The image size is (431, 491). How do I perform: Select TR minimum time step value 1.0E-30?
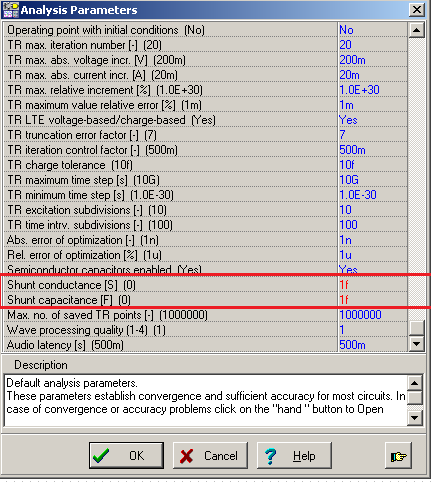(x=358, y=195)
